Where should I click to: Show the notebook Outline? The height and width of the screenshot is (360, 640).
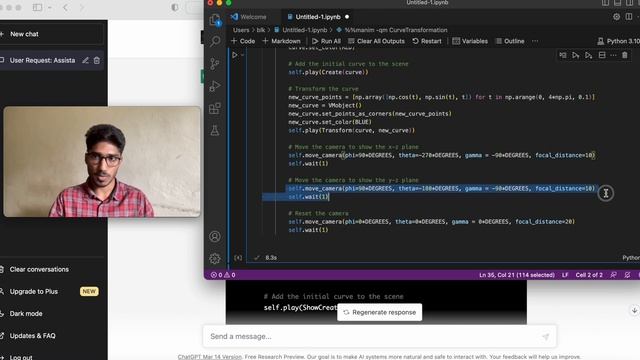tap(510, 41)
